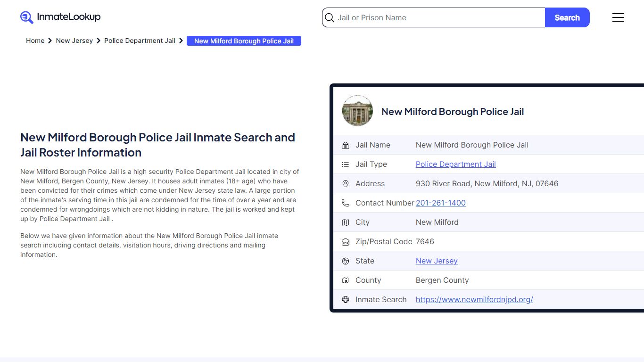Open the hamburger menu
644x362 pixels.
click(x=618, y=17)
